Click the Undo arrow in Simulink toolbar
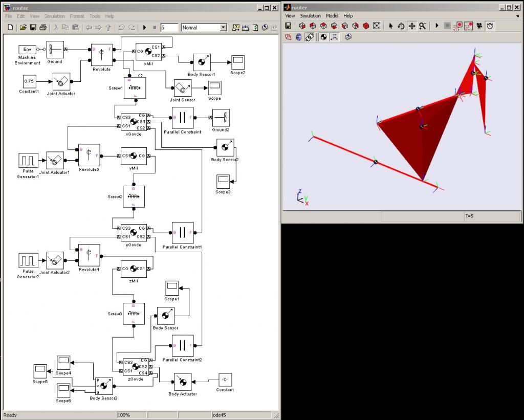 [121, 28]
